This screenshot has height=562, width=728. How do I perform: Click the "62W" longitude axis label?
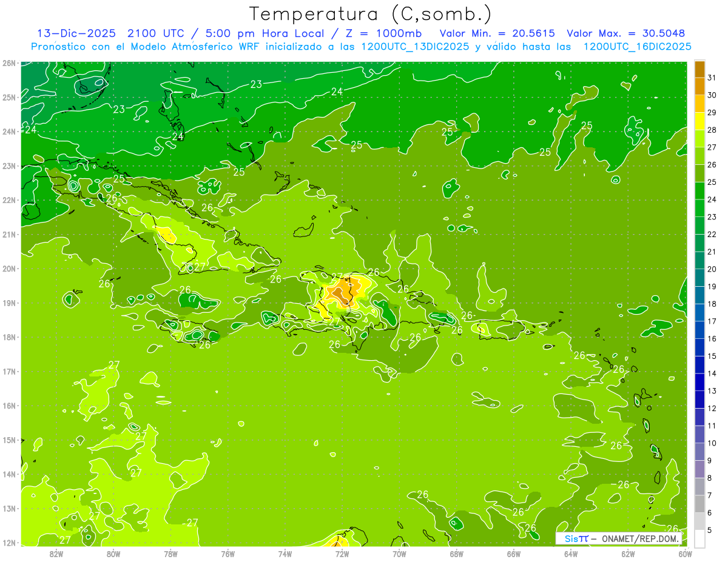coord(628,554)
